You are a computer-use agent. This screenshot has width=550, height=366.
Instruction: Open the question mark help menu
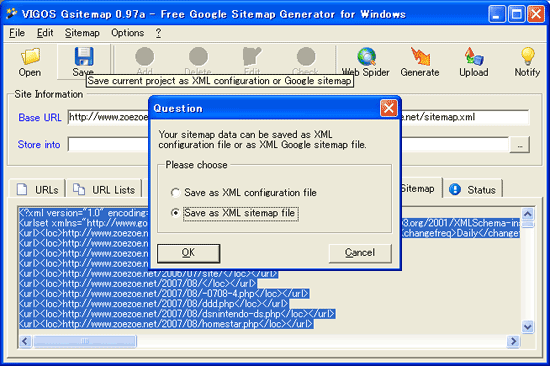(158, 33)
